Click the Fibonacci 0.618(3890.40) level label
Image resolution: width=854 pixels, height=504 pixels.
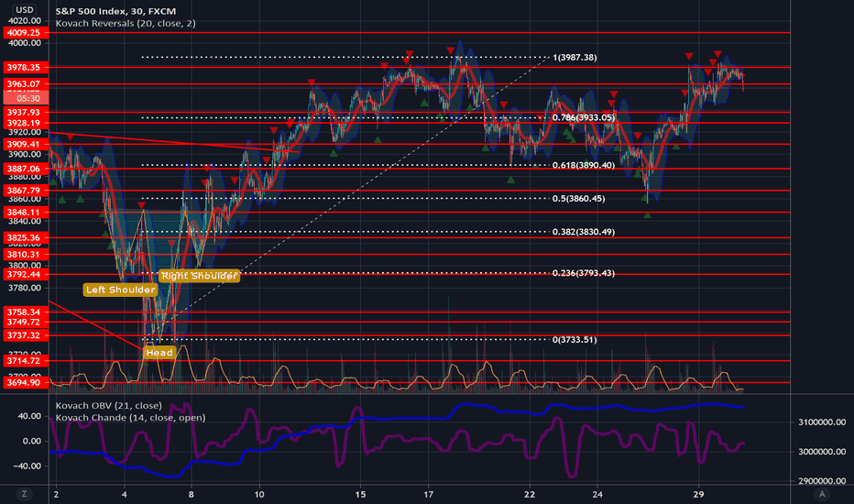coord(584,165)
